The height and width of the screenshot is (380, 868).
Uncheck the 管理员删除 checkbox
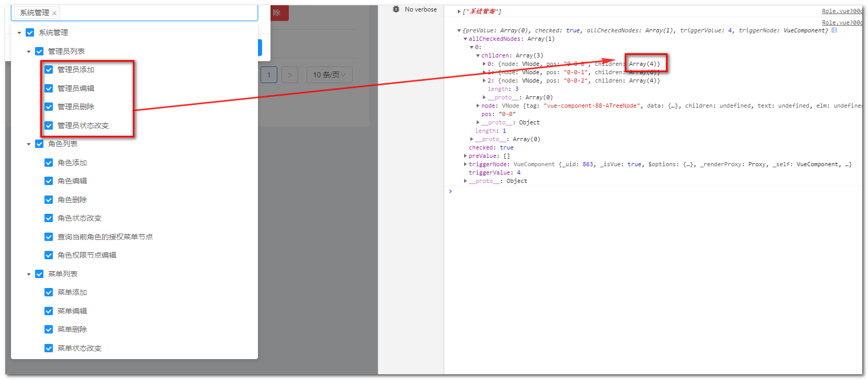(x=49, y=107)
